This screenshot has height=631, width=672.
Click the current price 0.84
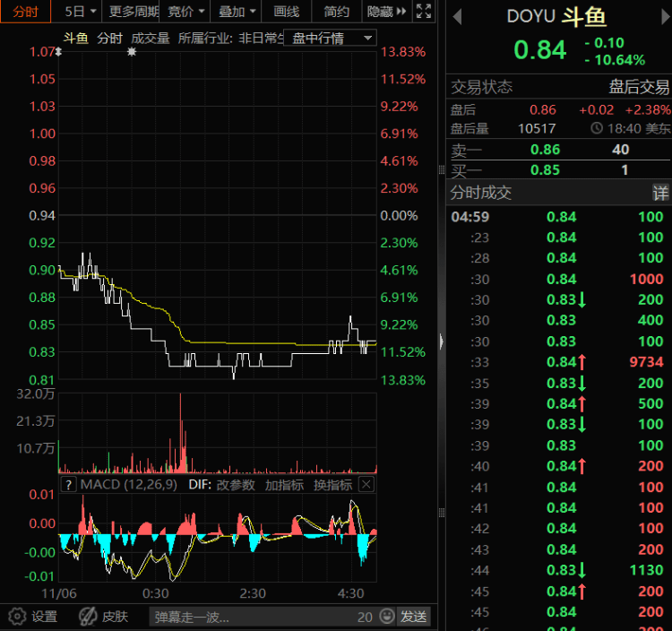540,49
